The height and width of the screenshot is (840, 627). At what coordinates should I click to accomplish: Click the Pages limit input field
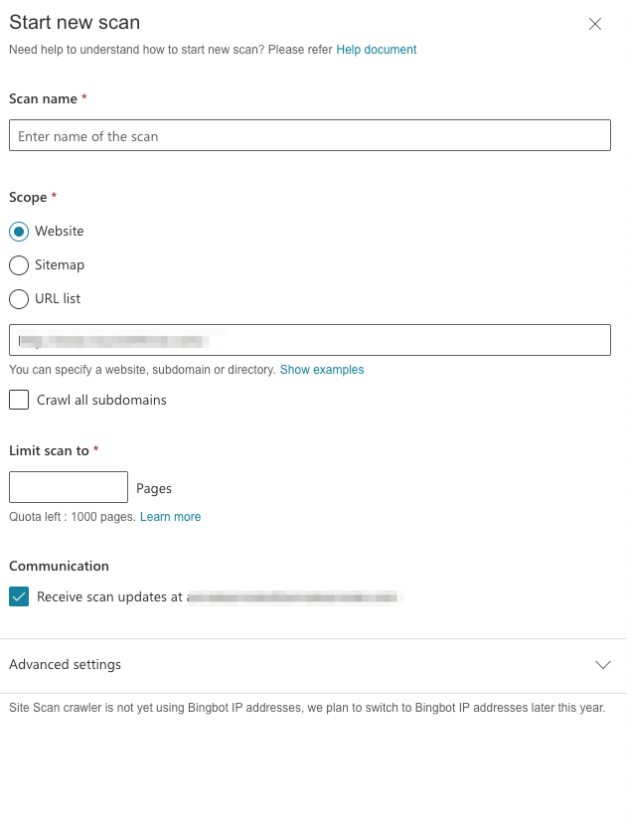pos(68,487)
